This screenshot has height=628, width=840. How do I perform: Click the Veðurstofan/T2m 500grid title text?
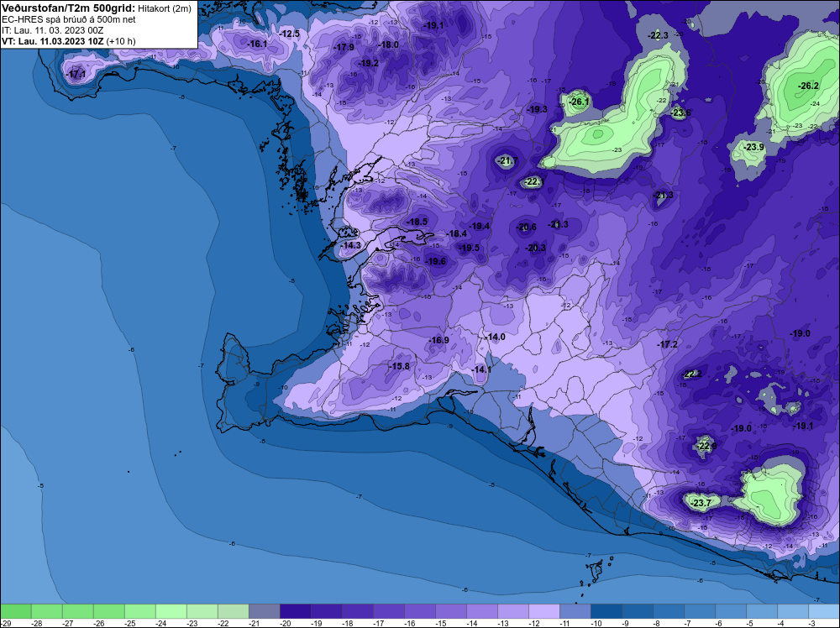coord(69,8)
